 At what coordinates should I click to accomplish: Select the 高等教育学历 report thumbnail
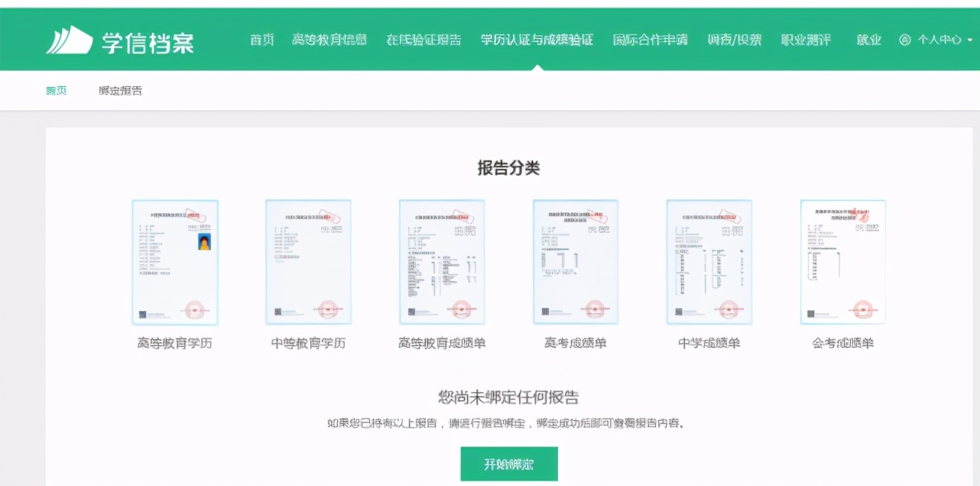[x=175, y=263]
